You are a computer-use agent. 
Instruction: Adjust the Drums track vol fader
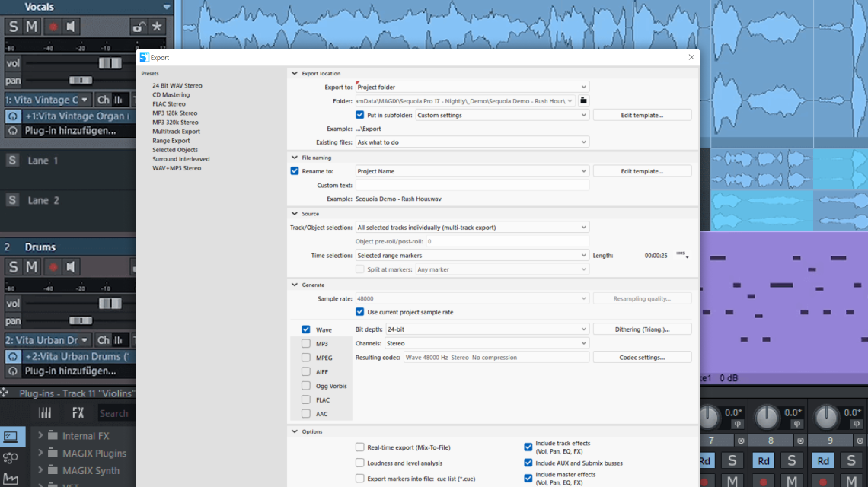110,304
